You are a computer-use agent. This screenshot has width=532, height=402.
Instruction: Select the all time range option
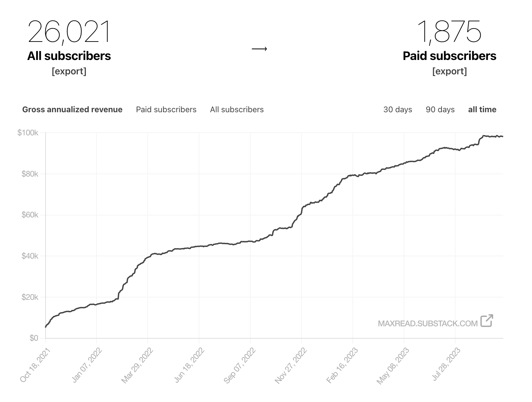(x=482, y=110)
